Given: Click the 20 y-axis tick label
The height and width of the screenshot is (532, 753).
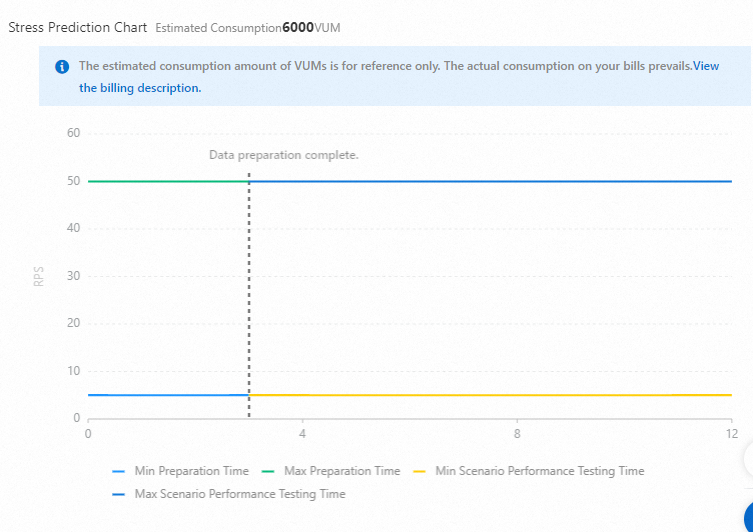Looking at the screenshot, I should pyautogui.click(x=73, y=323).
